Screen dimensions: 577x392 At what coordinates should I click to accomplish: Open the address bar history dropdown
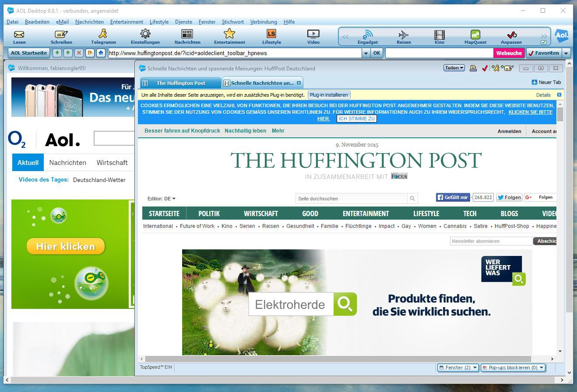pos(366,53)
